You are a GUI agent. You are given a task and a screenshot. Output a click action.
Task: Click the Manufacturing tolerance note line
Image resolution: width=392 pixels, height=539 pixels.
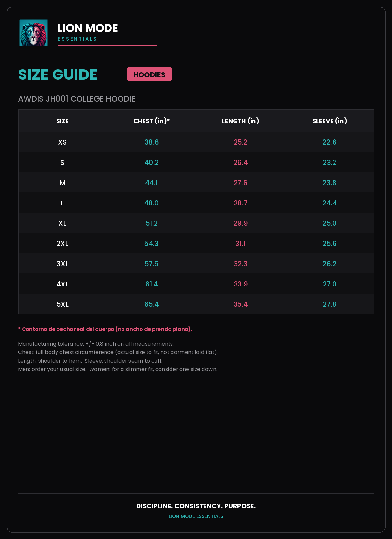coord(96,344)
